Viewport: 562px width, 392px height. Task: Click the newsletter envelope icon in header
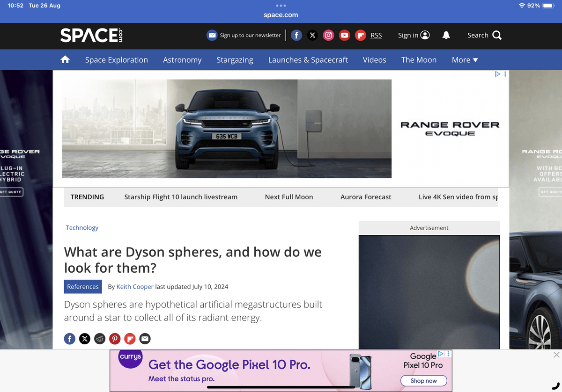click(212, 35)
